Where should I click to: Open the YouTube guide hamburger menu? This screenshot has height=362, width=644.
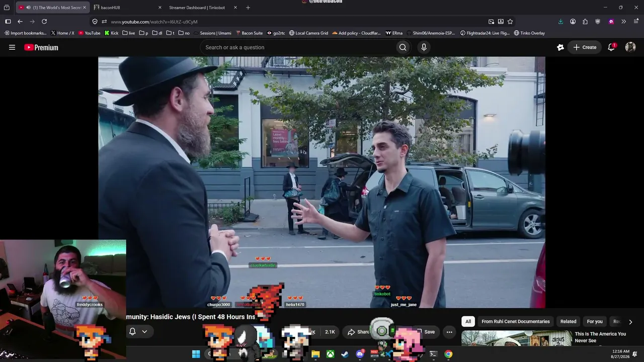coord(12,47)
